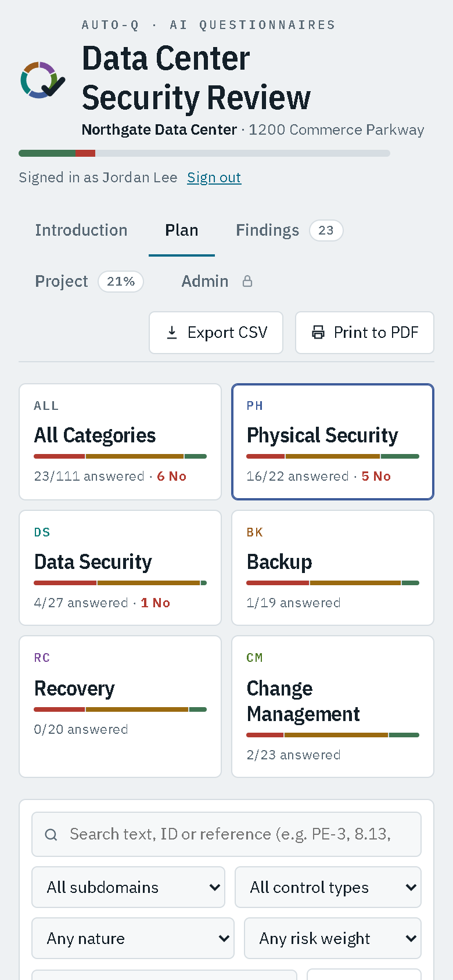The height and width of the screenshot is (980, 453).
Task: Click the Project 21% badge
Action: click(x=121, y=282)
